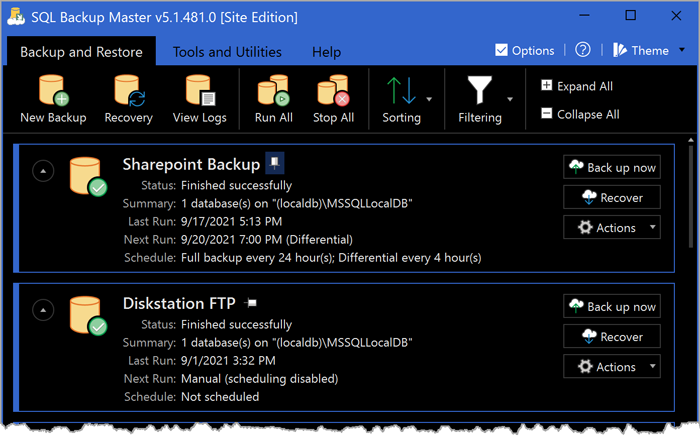Image resolution: width=700 pixels, height=438 pixels.
Task: Click Back up now for Diskstation FTP
Action: (x=612, y=306)
